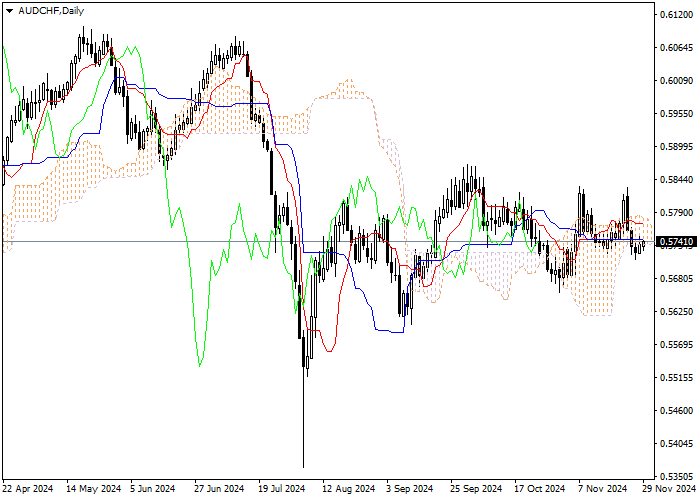Select the 0.54045 price axis label

tap(677, 444)
